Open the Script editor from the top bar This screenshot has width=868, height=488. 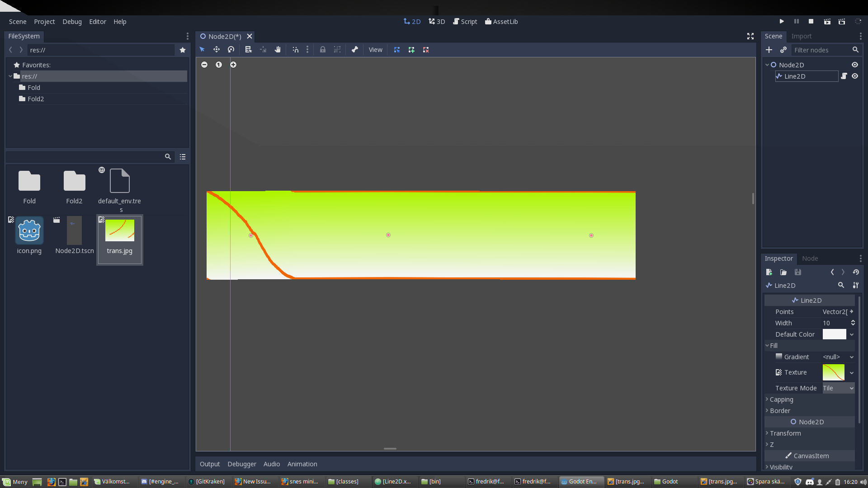pos(465,21)
